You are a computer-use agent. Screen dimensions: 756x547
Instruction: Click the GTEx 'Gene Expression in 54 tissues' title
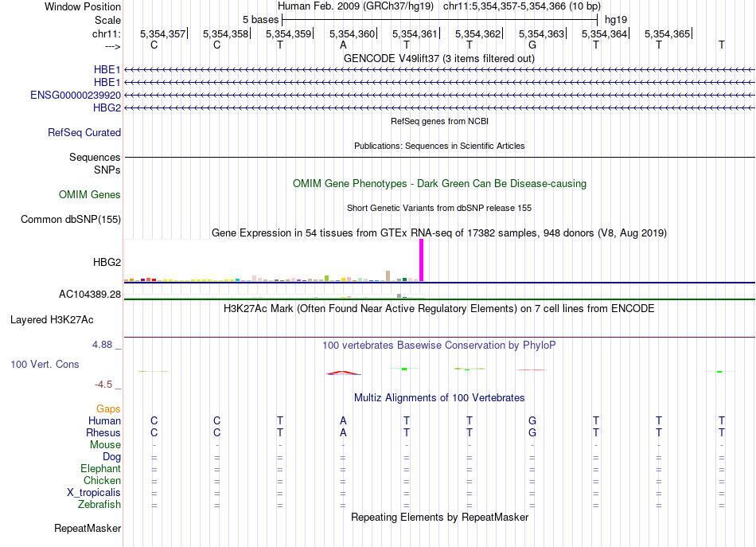pos(439,233)
